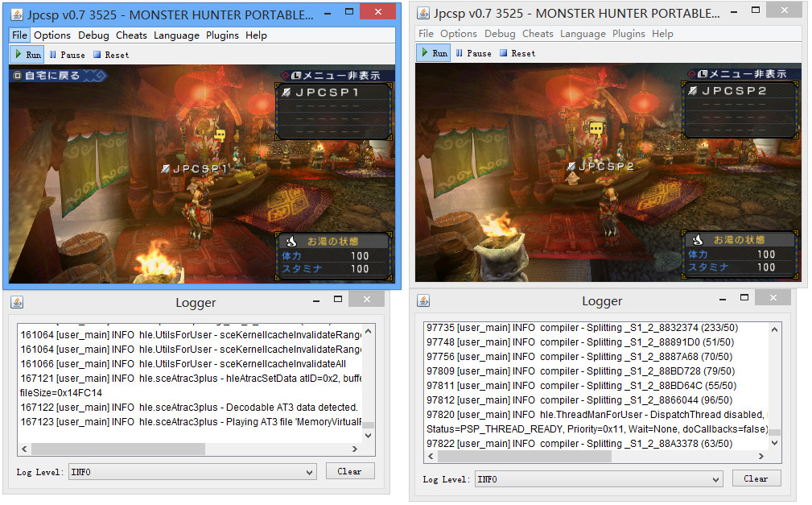
Task: Click the Java icon in the right Logger title bar
Action: tap(423, 300)
